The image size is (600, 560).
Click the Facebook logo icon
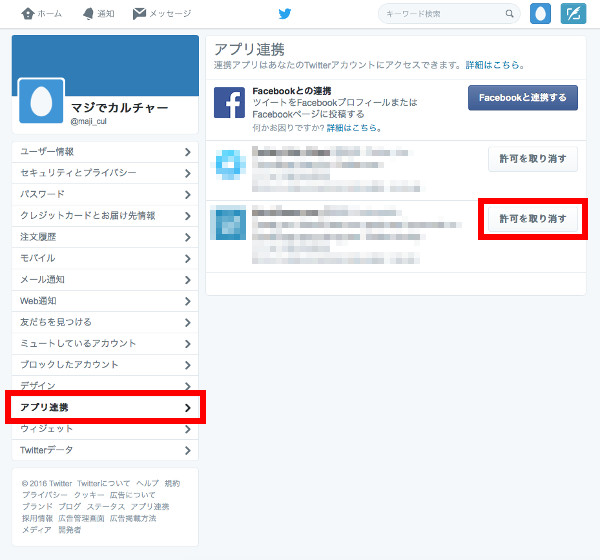(x=229, y=103)
